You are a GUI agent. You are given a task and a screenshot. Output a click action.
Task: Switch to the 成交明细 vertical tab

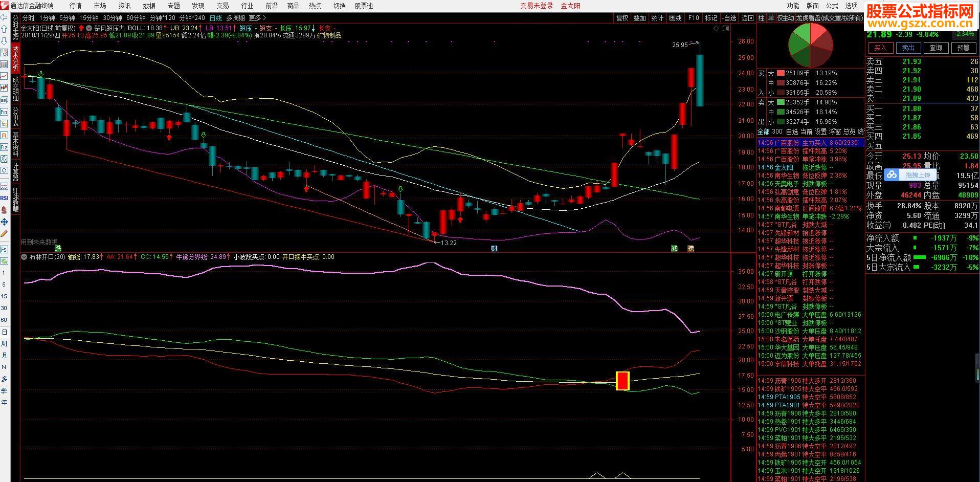(15, 89)
